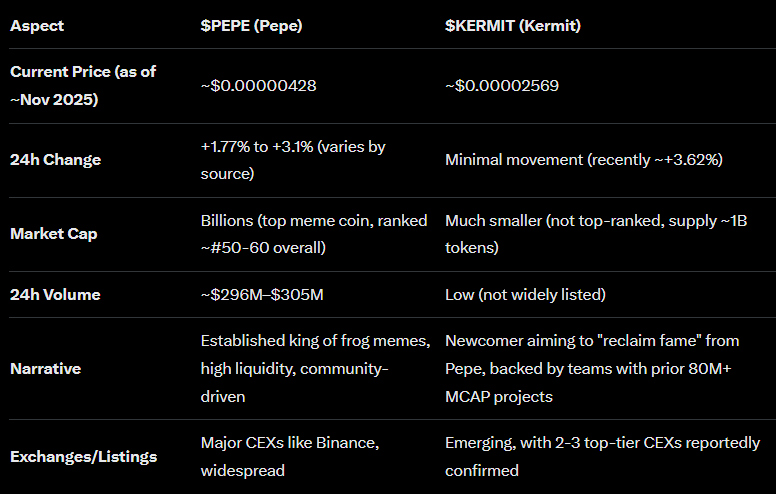Click KERMIT's Minimal movement change cell

[584, 160]
